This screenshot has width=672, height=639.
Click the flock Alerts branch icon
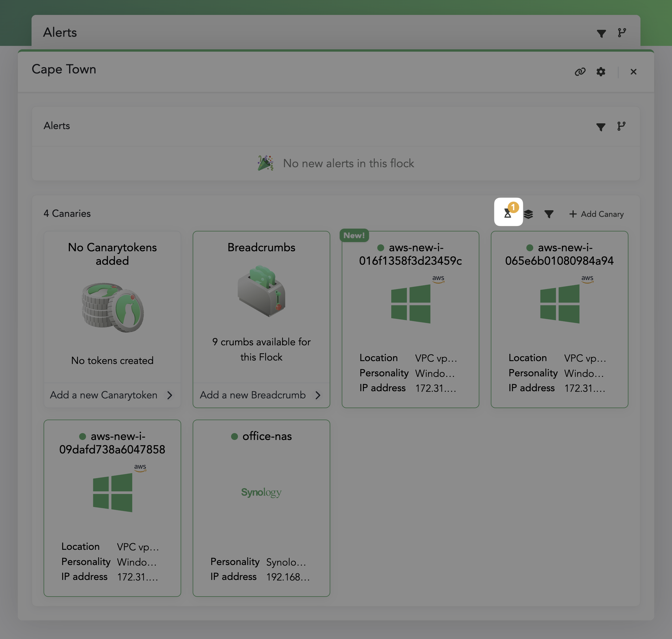click(621, 126)
